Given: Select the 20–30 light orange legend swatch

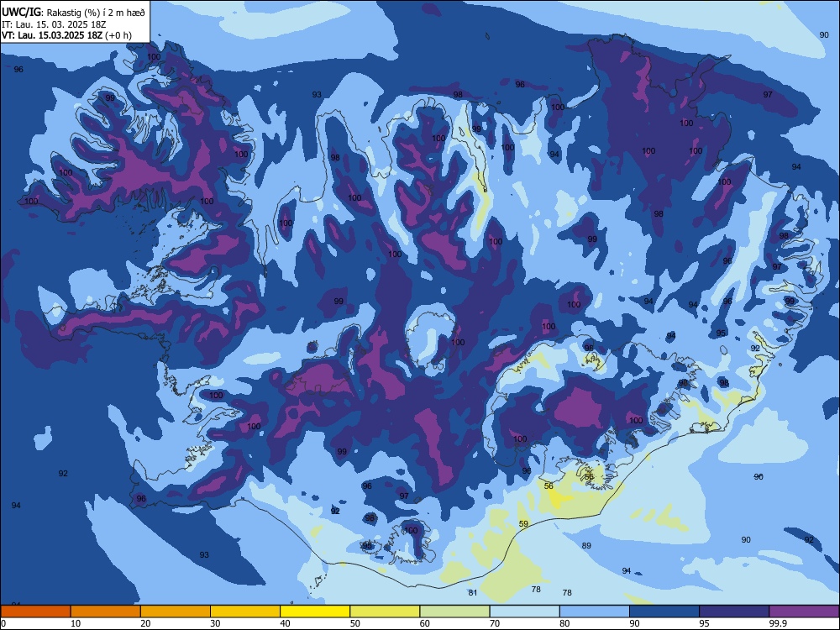Looking at the screenshot, I should pyautogui.click(x=176, y=612).
